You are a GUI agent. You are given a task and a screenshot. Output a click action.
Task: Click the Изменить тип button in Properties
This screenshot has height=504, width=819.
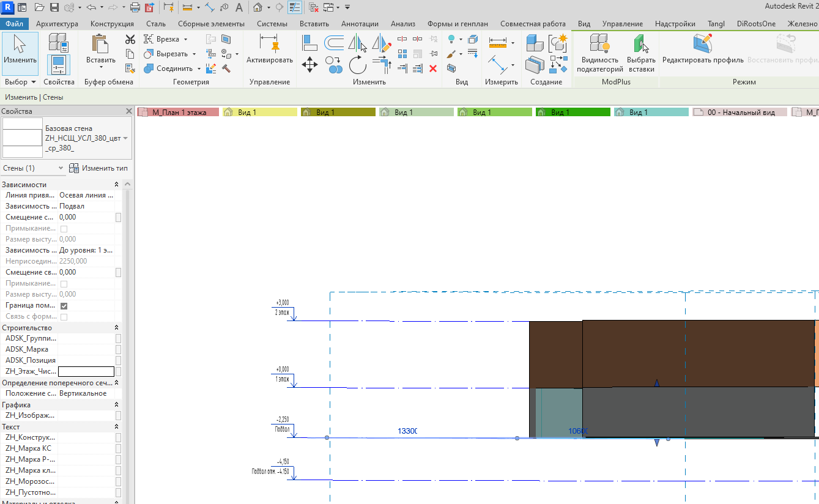pyautogui.click(x=98, y=168)
